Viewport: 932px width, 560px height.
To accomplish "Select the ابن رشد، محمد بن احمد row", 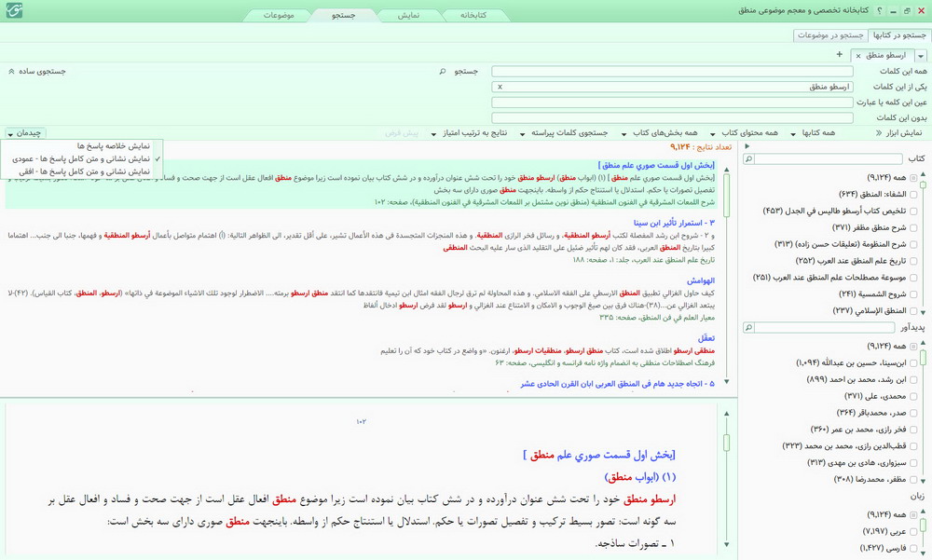I will coord(861,380).
